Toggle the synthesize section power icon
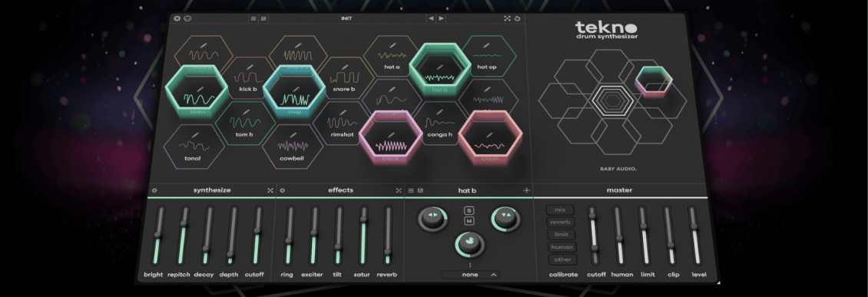868x297 pixels. click(x=154, y=190)
